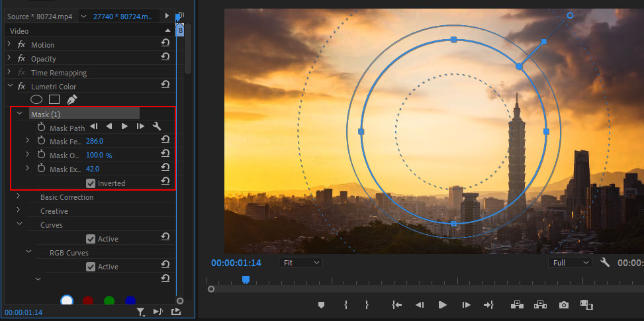Open mask tracking method wrench menu
Image resolution: width=644 pixels, height=321 pixels.
[156, 126]
